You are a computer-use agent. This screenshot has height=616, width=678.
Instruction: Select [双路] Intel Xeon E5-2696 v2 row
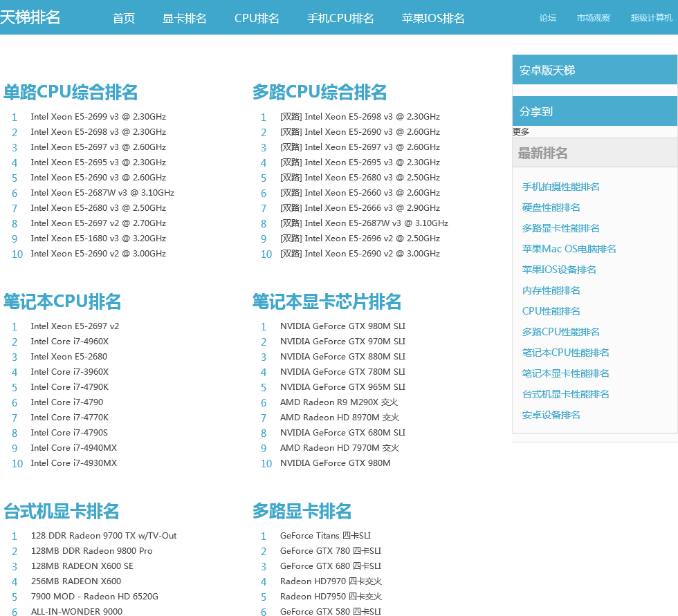pos(360,239)
